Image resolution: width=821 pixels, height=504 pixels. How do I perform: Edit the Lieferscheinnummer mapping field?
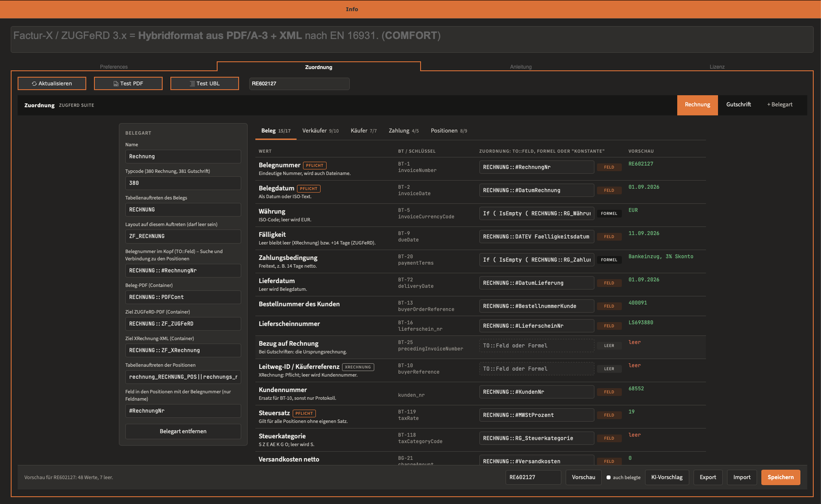pyautogui.click(x=536, y=326)
